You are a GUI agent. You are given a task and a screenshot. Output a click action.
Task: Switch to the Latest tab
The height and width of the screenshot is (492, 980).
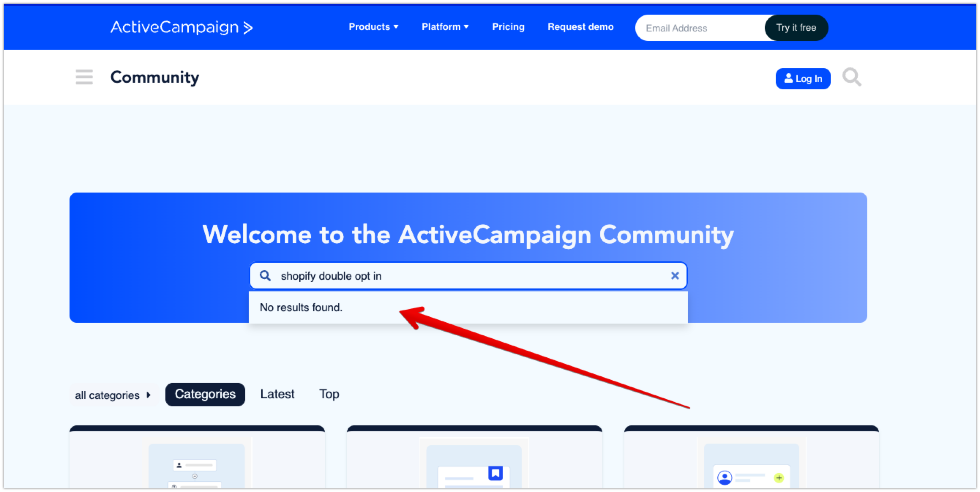click(277, 394)
